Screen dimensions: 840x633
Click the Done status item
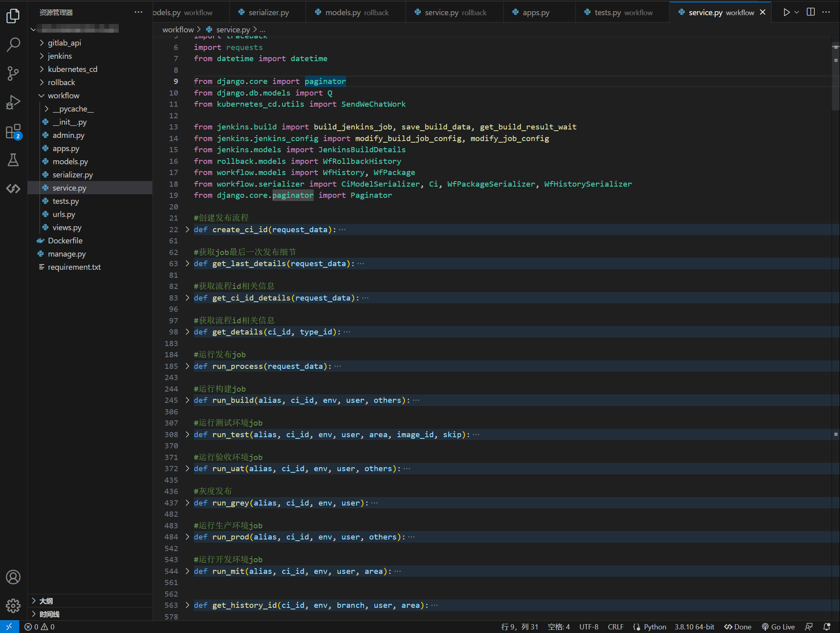(738, 627)
